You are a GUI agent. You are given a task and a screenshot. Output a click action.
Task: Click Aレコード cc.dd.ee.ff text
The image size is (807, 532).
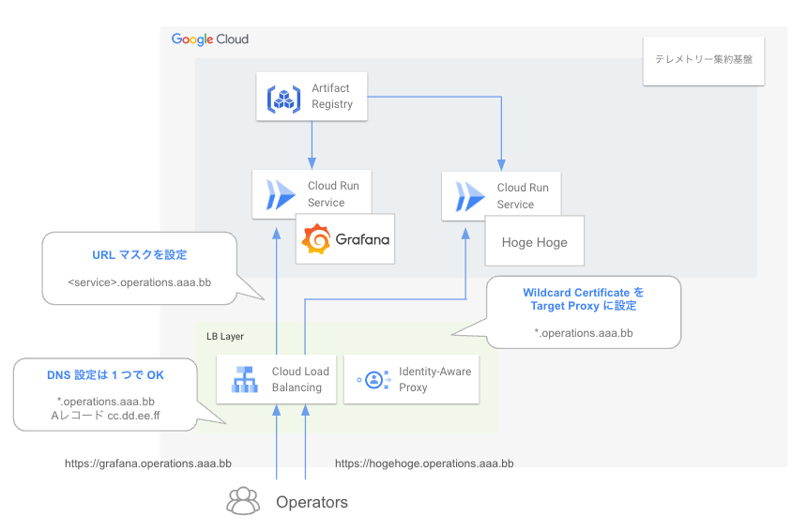click(x=105, y=416)
